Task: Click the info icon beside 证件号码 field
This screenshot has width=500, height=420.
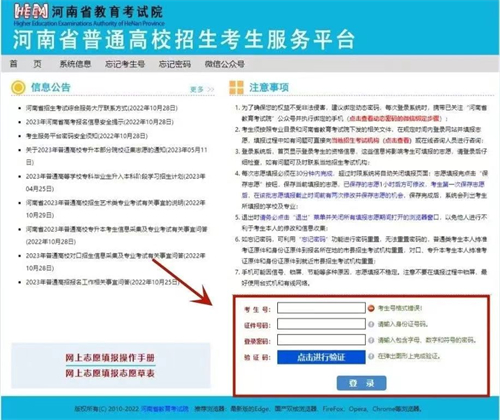Action: point(371,324)
